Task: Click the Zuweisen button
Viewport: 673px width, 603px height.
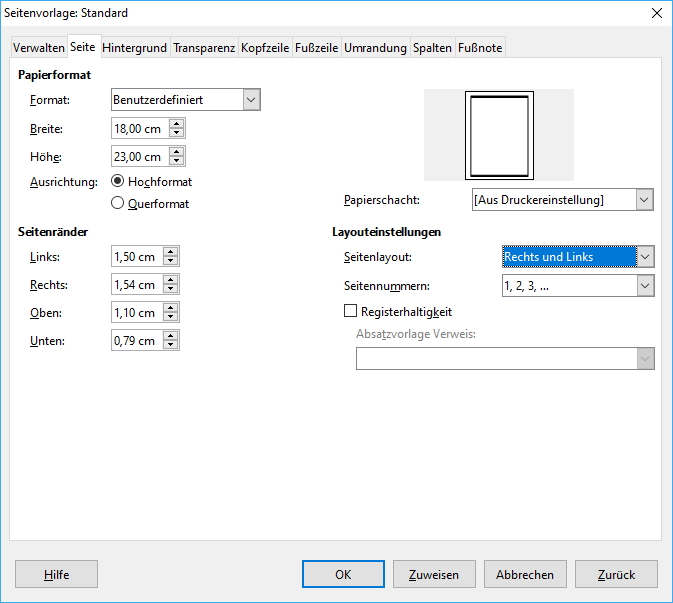Action: pos(434,574)
